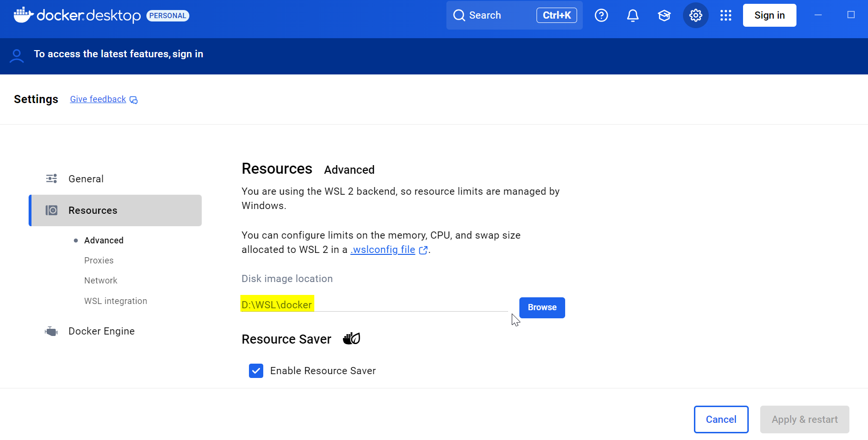Click the Resource Saver leaf whale icon

click(351, 338)
